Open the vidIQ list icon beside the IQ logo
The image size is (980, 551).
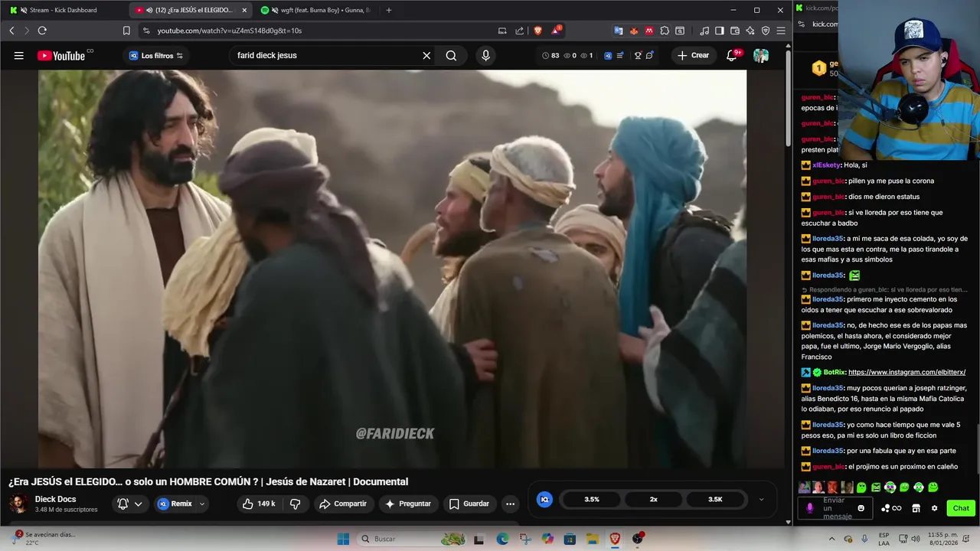pos(620,55)
